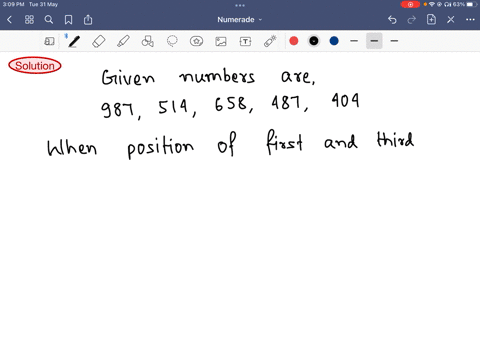Select the Text box tool
480x360 pixels.
tap(245, 41)
